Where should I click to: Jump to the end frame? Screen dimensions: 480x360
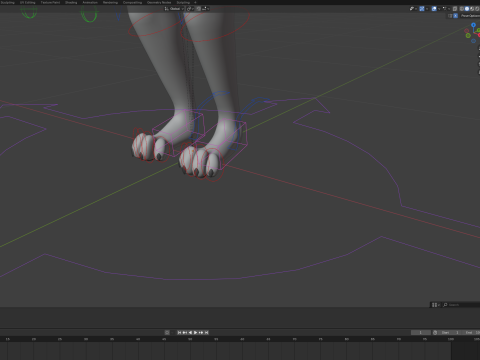[207, 332]
